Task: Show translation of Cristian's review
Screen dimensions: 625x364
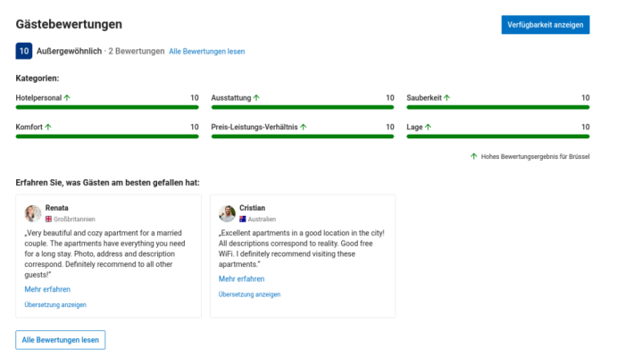Action: [249, 294]
